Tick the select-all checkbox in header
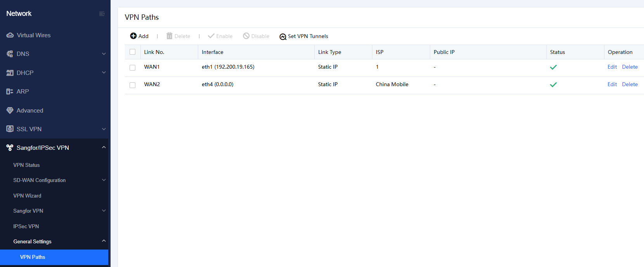644x267 pixels. [x=133, y=52]
